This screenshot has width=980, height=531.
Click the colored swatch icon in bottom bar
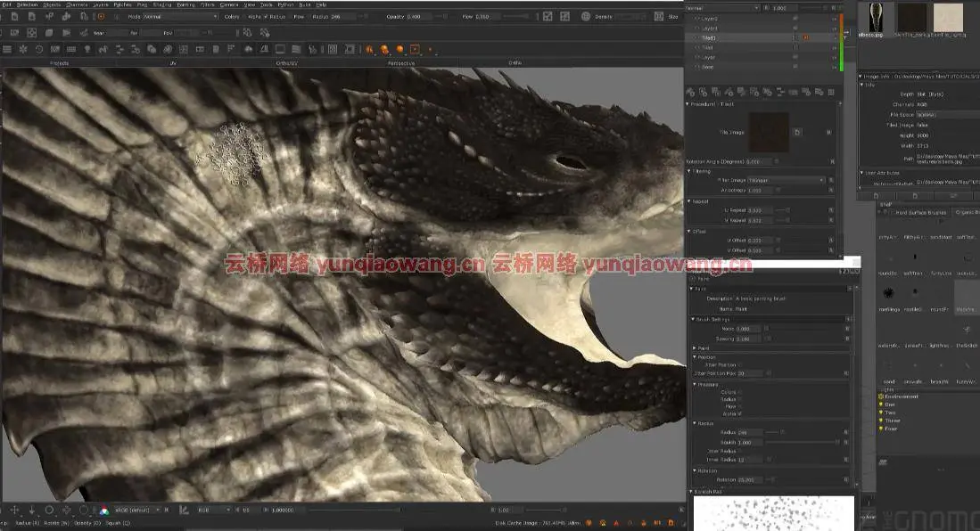tap(104, 511)
